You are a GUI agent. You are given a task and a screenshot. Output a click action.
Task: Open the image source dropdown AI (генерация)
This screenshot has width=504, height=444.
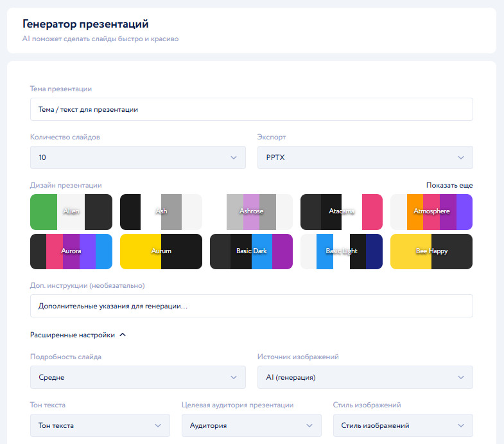pos(365,377)
